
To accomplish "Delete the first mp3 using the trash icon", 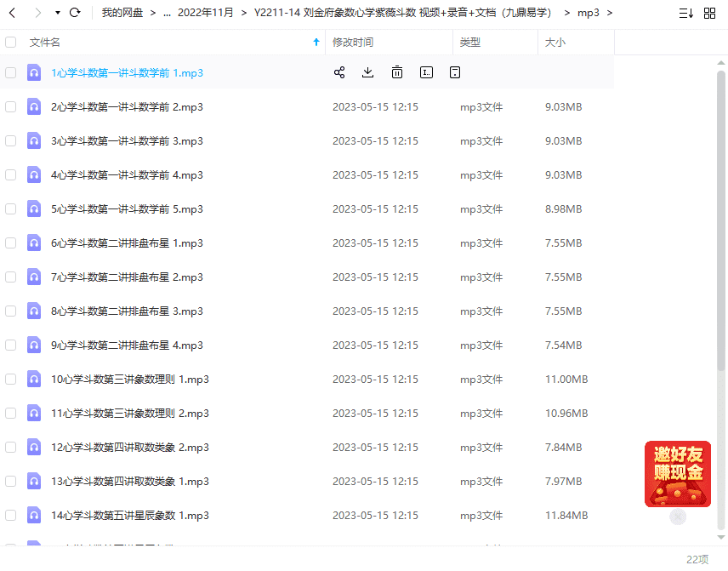I will 397,72.
